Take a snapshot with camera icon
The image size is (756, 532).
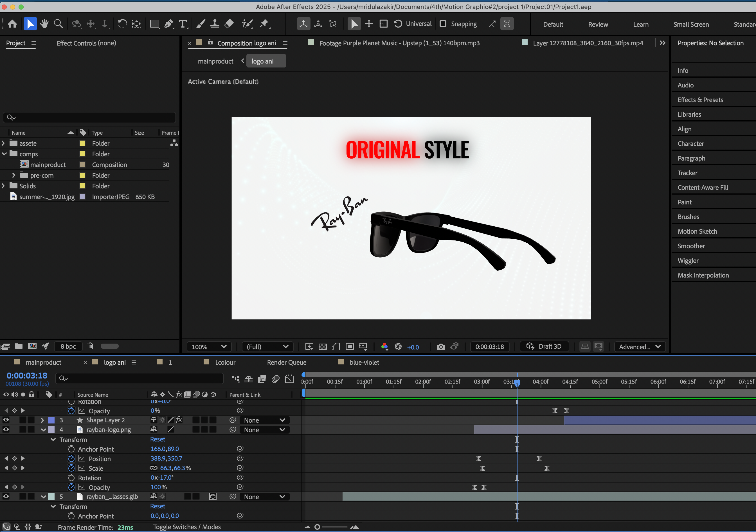[440, 347]
